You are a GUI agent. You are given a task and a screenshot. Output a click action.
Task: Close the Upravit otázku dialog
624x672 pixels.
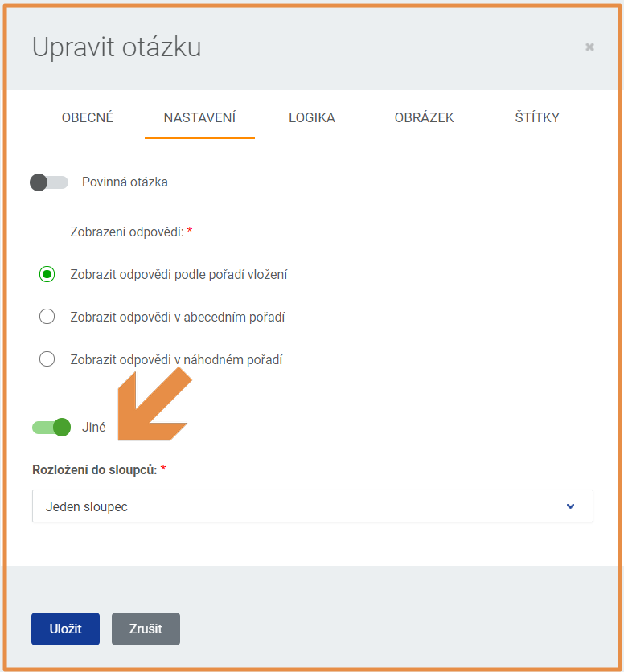pyautogui.click(x=589, y=47)
